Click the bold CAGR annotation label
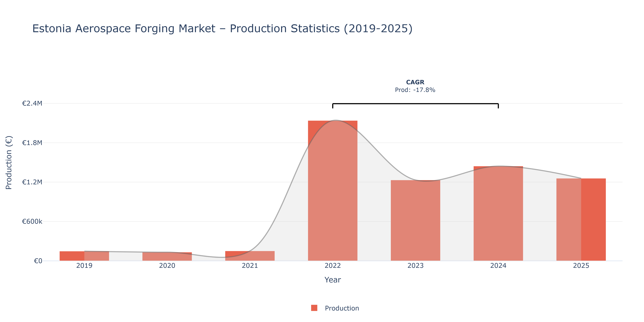Screen dimensions: 644x322 point(415,82)
